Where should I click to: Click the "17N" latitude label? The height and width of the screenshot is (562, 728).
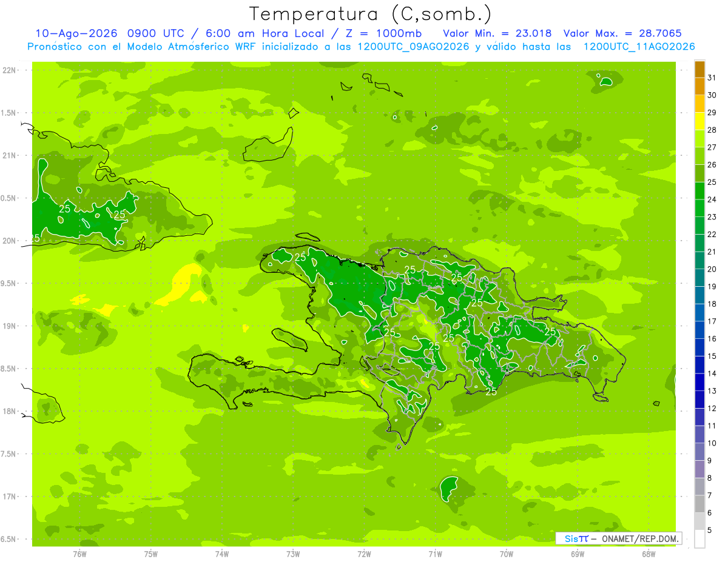tap(9, 497)
